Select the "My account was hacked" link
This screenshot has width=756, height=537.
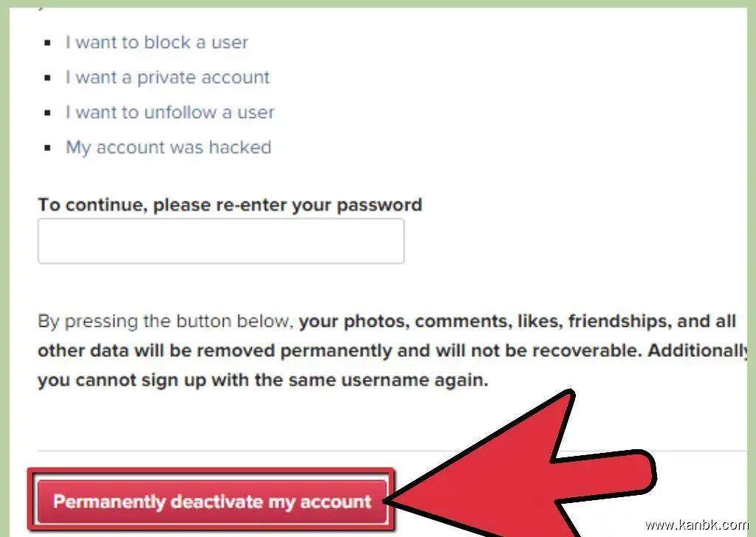coord(168,148)
